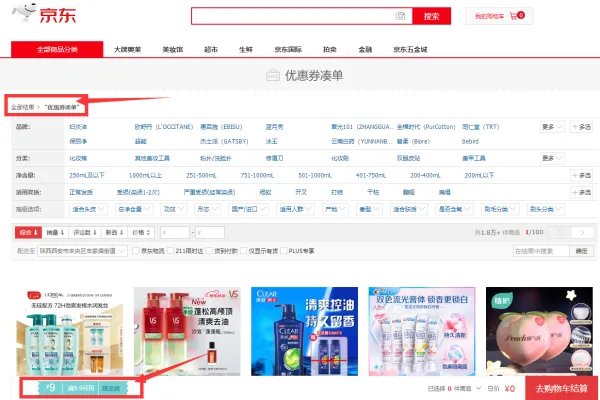The image size is (600, 400).
Task: Open the 金融 nav item
Action: pyautogui.click(x=365, y=49)
